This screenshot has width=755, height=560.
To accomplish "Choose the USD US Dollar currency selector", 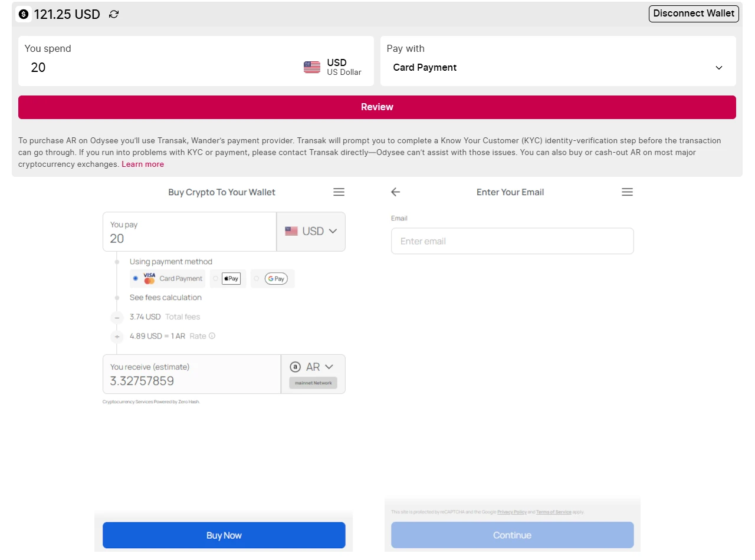I will coord(333,67).
